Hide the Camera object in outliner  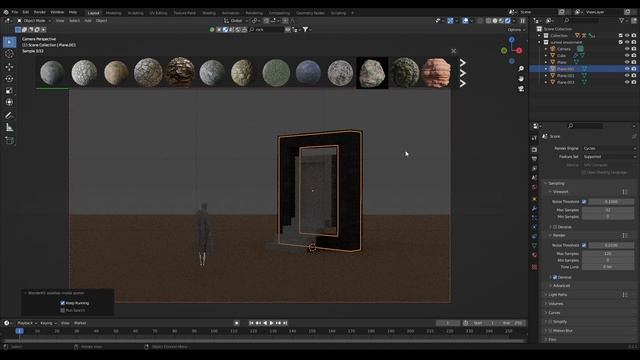[627, 49]
